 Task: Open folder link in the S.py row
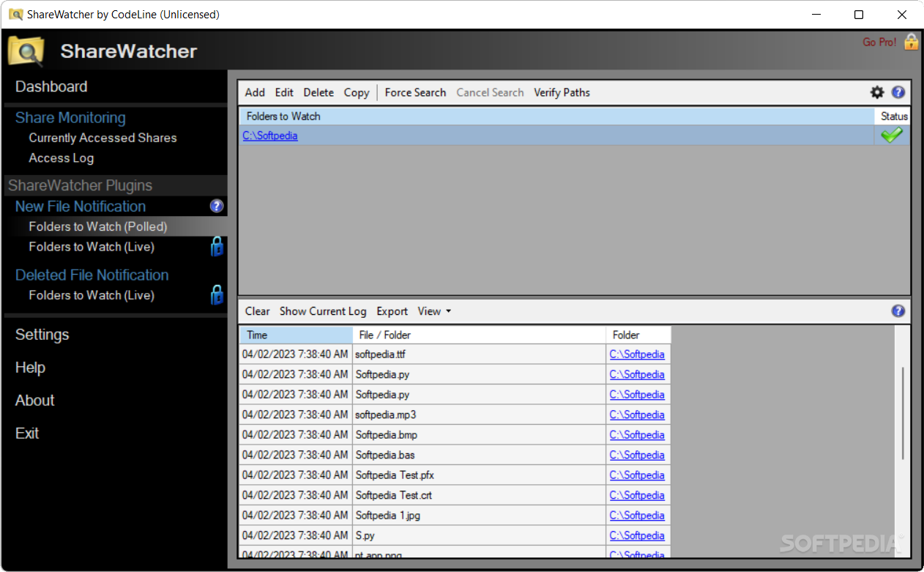637,535
